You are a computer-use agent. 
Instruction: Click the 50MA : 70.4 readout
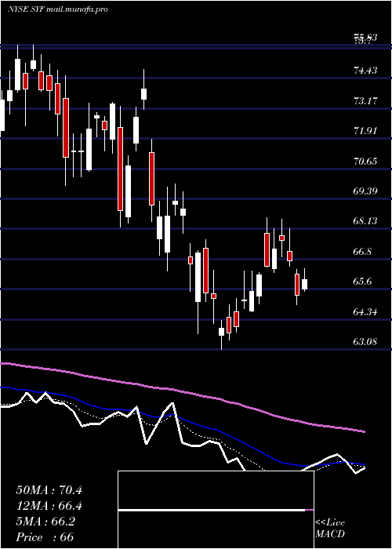49,490
